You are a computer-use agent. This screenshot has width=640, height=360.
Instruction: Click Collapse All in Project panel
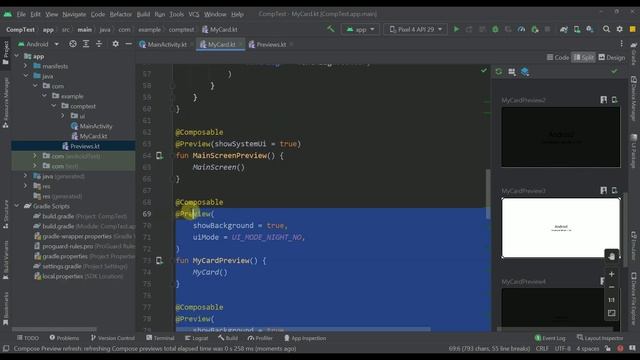(x=99, y=44)
